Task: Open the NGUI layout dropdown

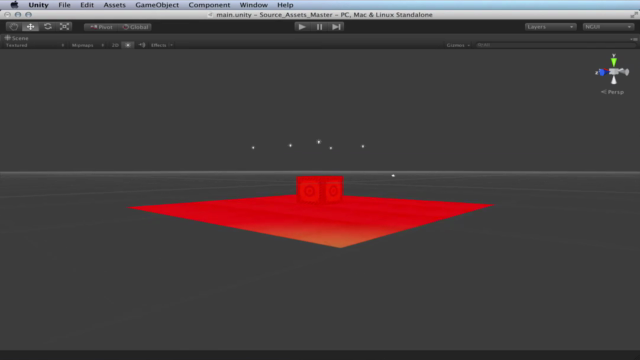Action: tap(608, 27)
